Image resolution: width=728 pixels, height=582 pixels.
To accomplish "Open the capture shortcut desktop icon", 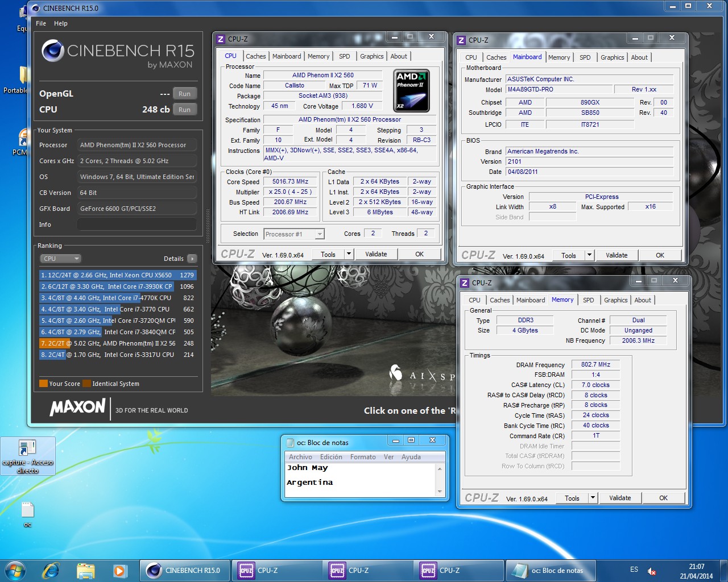I will click(27, 456).
